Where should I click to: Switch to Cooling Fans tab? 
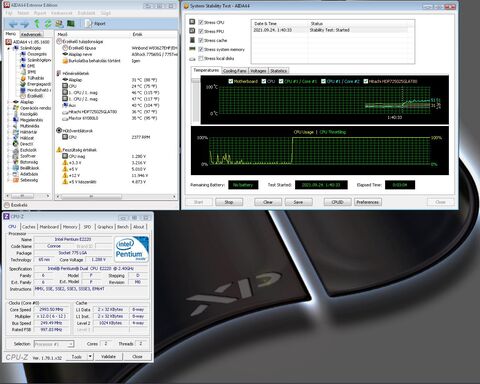pyautogui.click(x=235, y=71)
